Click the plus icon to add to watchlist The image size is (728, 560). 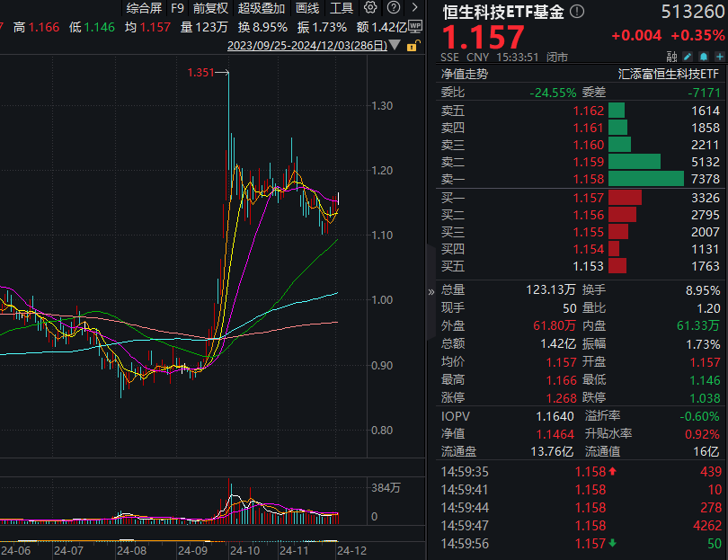click(x=719, y=56)
